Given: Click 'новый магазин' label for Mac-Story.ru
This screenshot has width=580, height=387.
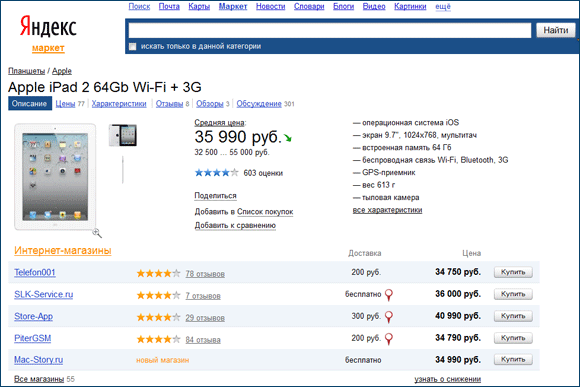Looking at the screenshot, I should [162, 360].
